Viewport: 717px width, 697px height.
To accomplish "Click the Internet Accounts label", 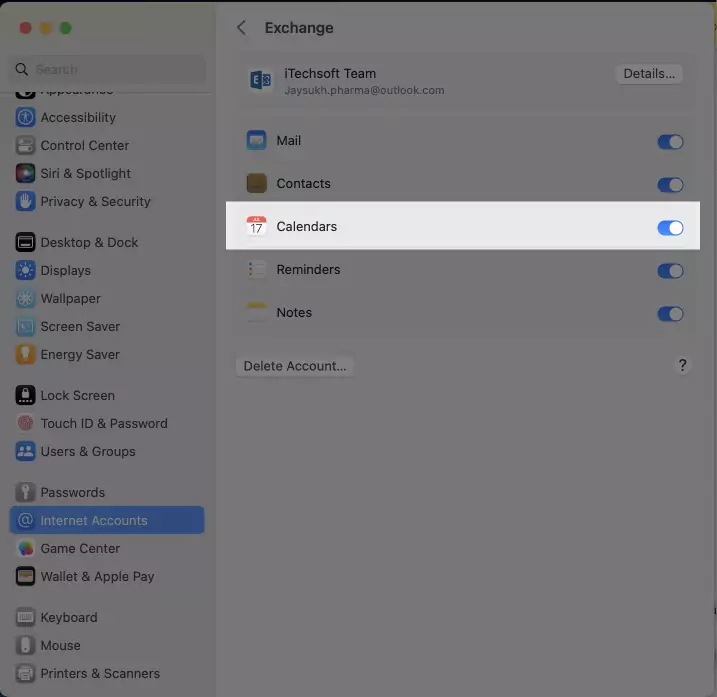I will coord(94,520).
